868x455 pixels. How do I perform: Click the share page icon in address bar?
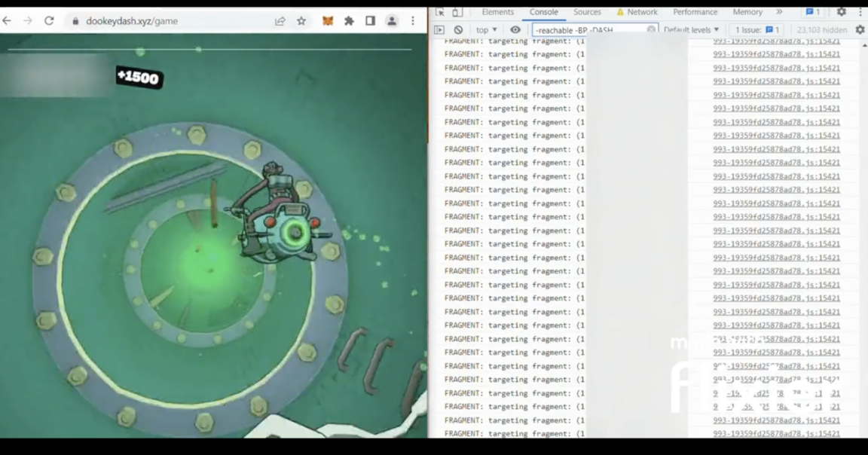(x=280, y=21)
